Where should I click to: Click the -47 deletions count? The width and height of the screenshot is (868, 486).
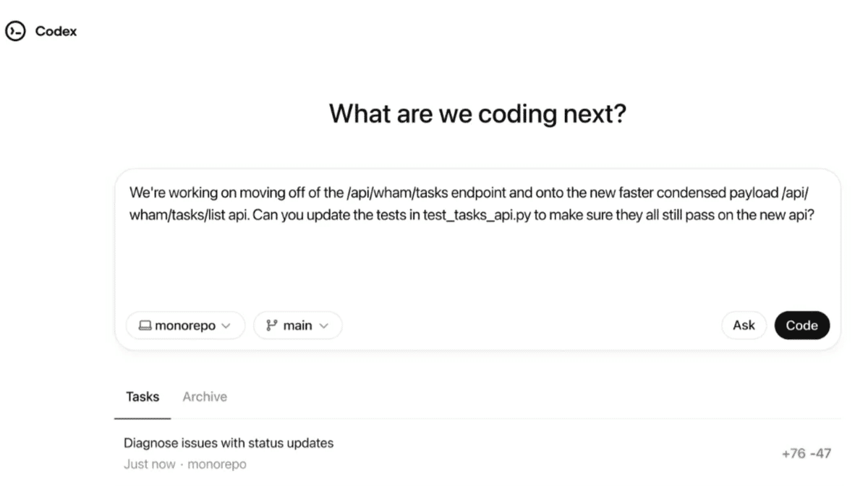[x=821, y=454]
